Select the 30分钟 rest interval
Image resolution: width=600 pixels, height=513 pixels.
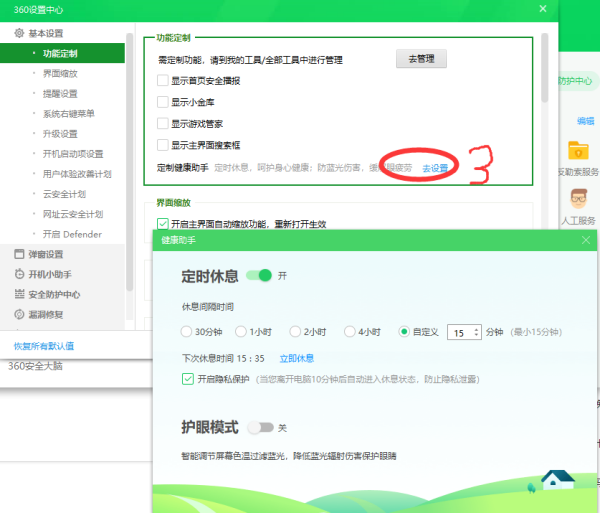coord(187,332)
